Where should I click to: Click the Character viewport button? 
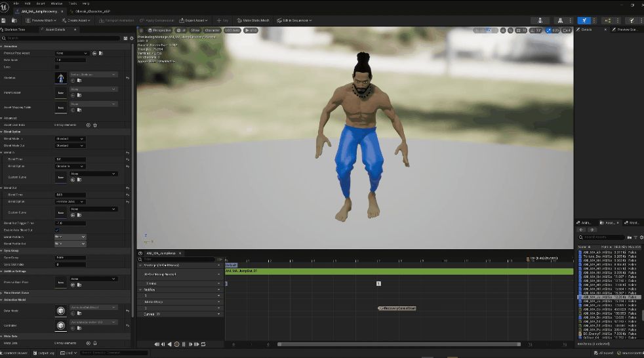pos(212,30)
